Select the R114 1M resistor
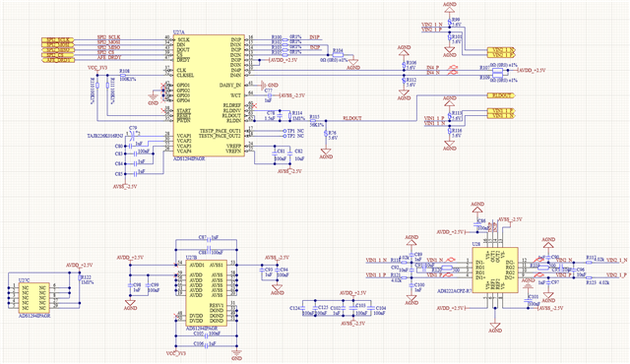The height and width of the screenshot is (364, 630). [289, 116]
